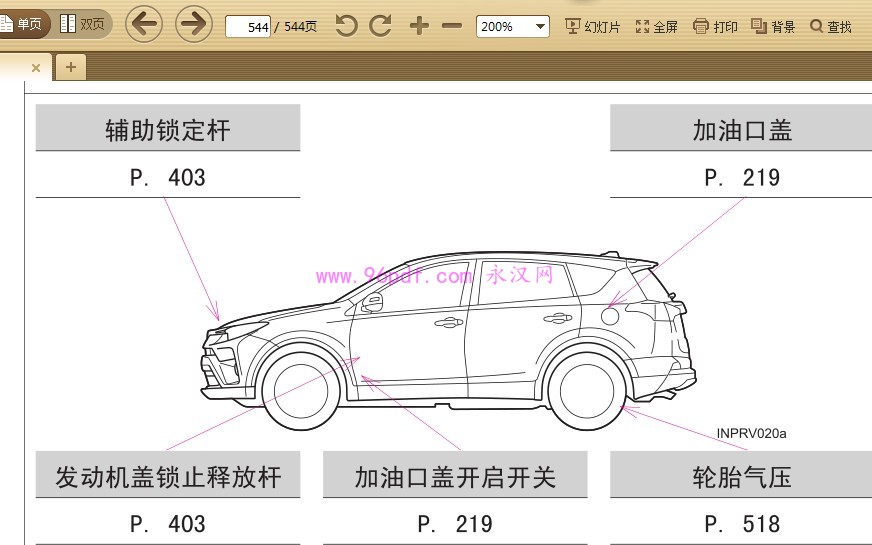
Task: Start slideshow mode (幻灯片)
Action: coord(593,26)
